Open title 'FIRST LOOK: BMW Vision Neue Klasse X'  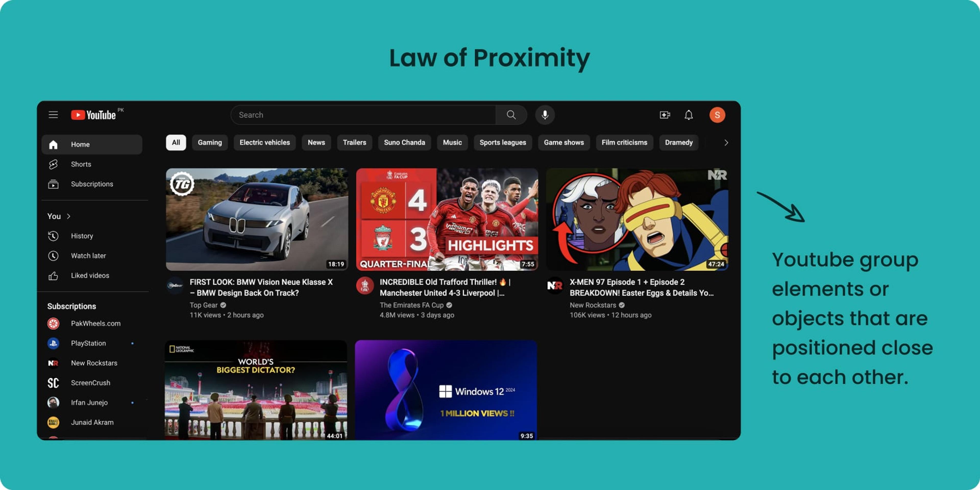tap(261, 287)
